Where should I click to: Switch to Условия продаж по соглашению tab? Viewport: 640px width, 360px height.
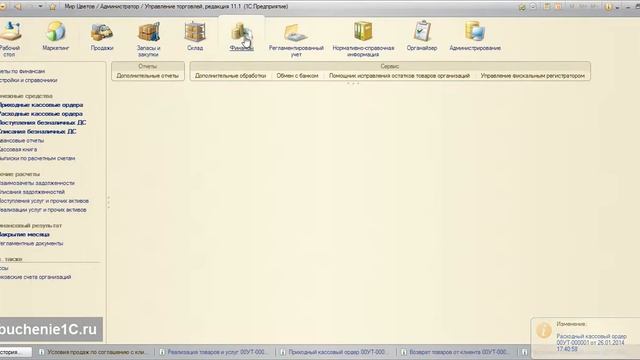click(x=96, y=352)
